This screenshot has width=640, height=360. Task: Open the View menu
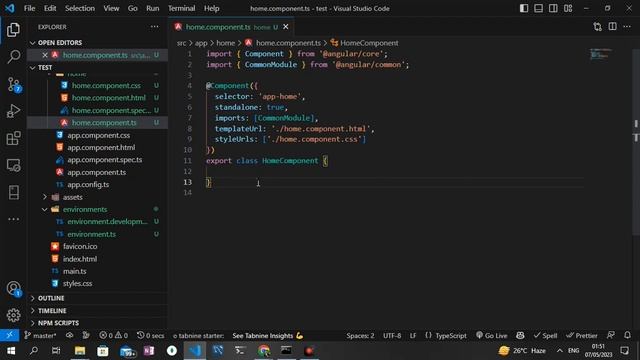pos(111,8)
